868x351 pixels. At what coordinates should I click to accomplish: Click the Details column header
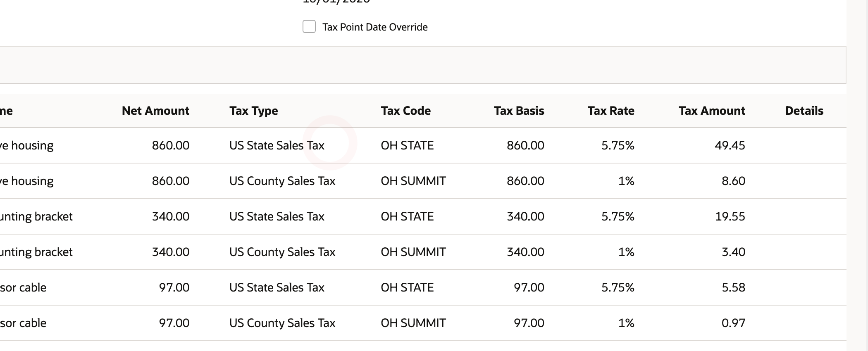[x=804, y=111]
